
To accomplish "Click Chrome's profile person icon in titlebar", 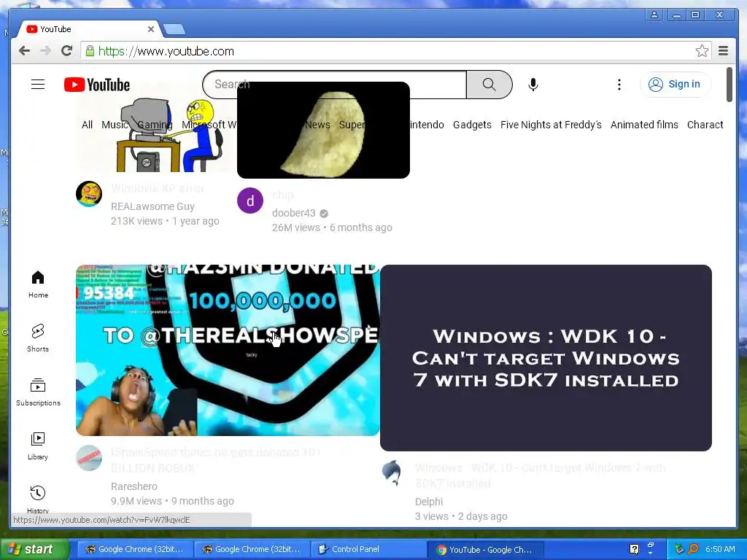I will tap(654, 15).
